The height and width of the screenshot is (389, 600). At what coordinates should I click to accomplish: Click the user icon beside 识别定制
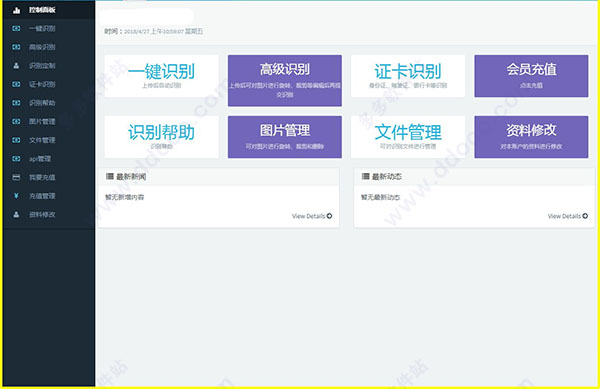(x=16, y=66)
